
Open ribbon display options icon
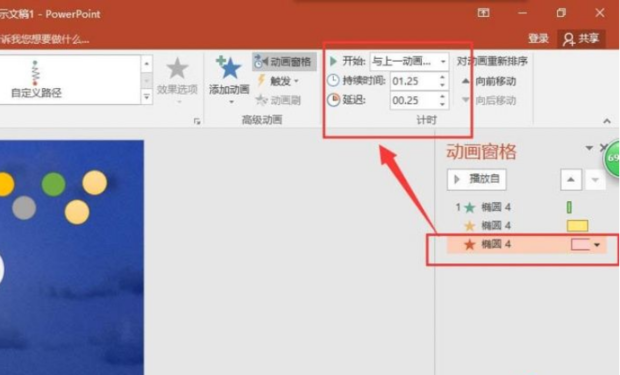coord(483,13)
